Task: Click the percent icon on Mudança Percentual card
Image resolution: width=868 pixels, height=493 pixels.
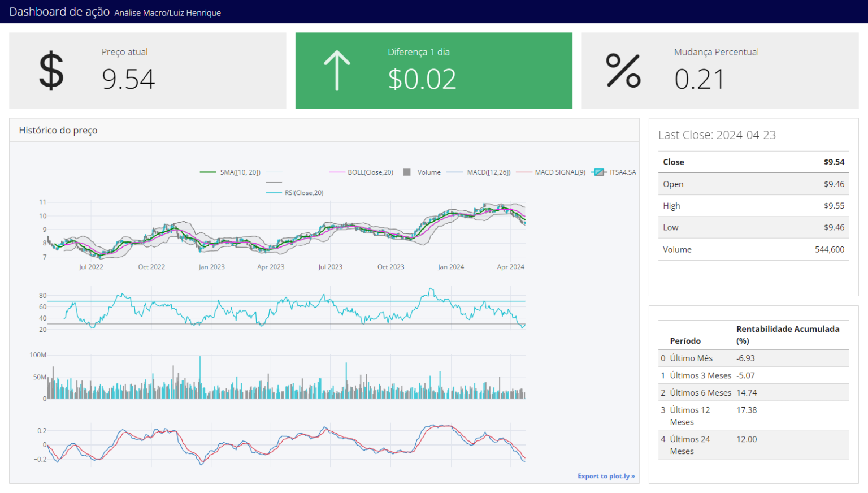Action: tap(622, 71)
